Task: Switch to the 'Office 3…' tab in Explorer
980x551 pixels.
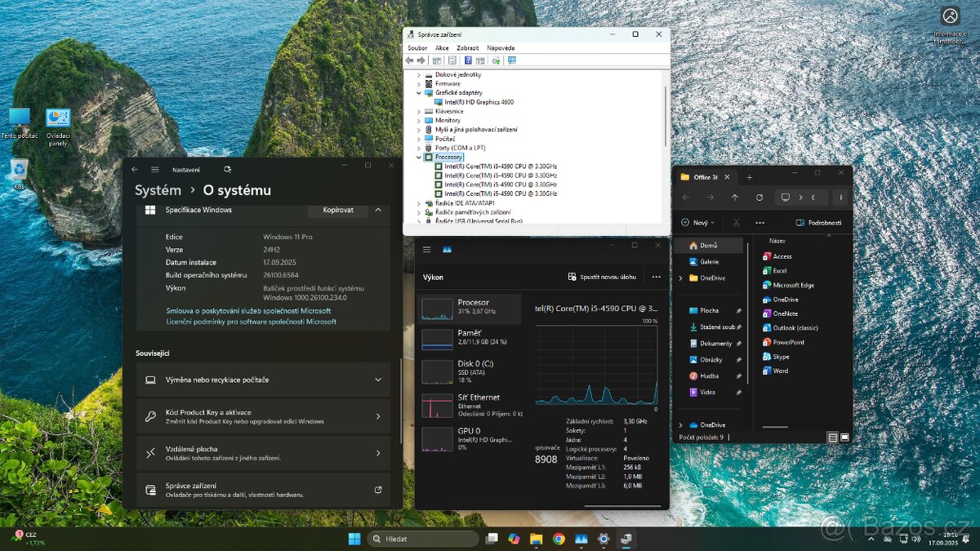Action: [704, 176]
